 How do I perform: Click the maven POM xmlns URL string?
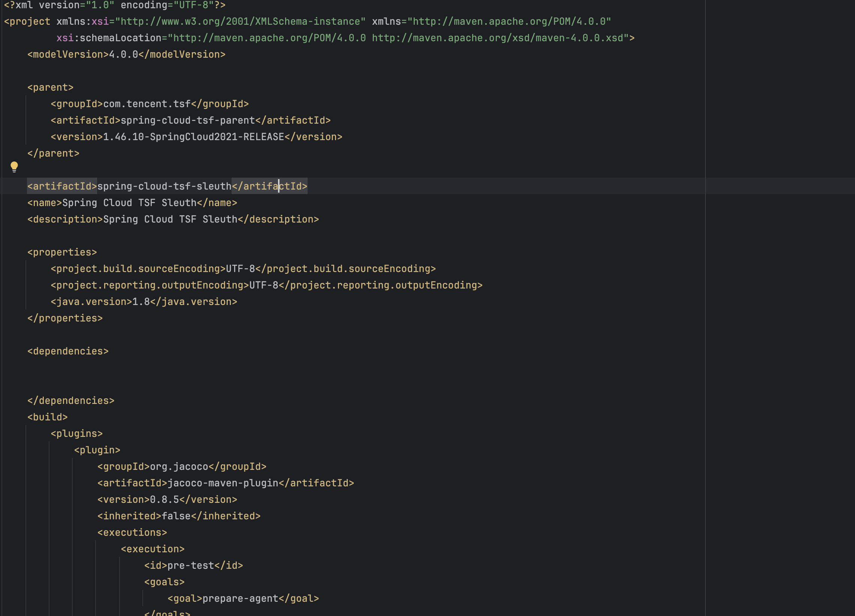[509, 21]
